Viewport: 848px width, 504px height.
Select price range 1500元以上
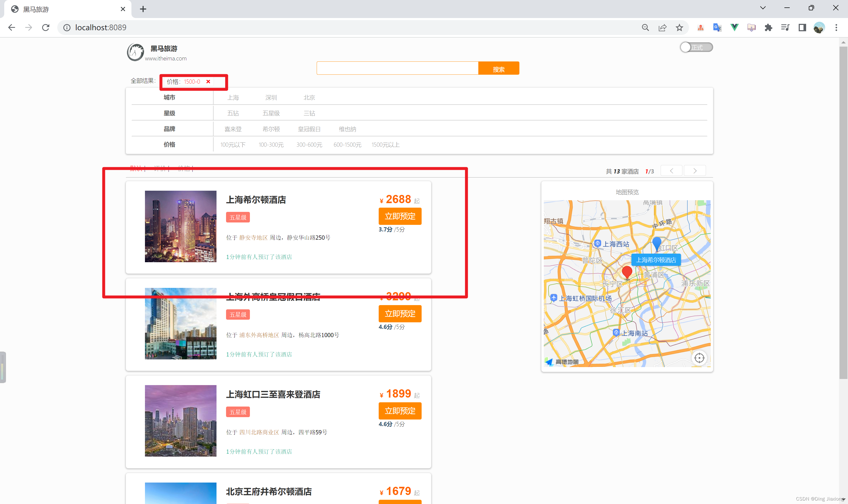coord(385,145)
